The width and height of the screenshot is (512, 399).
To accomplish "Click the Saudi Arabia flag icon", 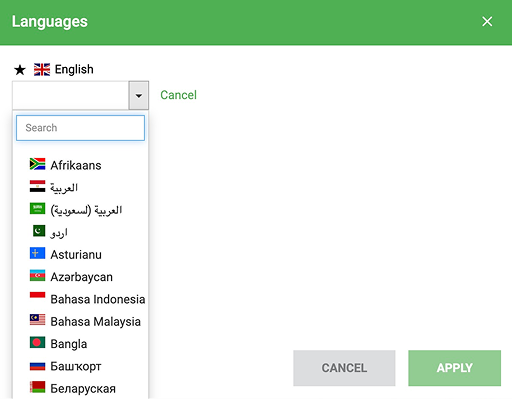I will (37, 209).
